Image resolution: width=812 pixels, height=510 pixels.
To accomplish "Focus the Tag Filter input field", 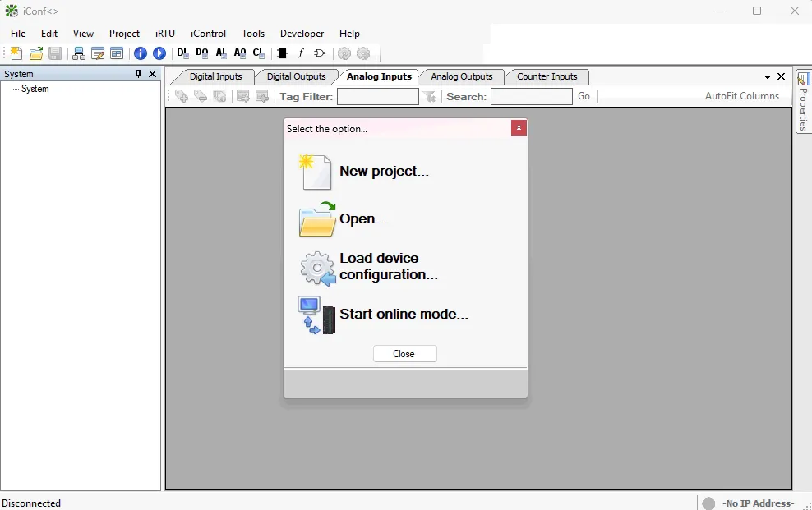I will 377,97.
